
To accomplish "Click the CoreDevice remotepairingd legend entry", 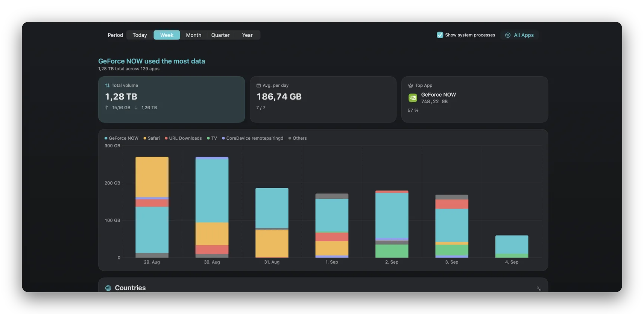I will click(x=253, y=138).
